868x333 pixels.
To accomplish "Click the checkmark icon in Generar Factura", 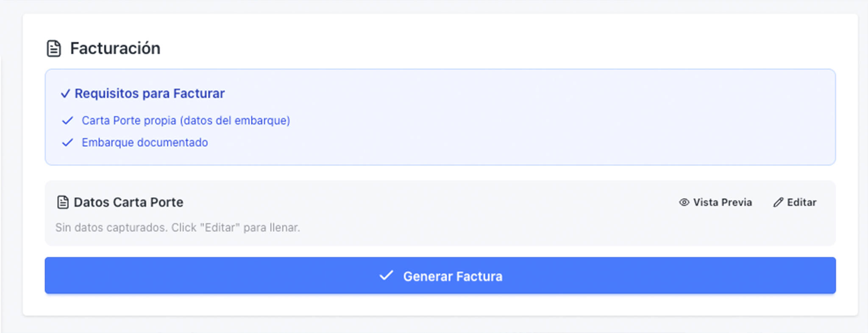I will tap(386, 276).
